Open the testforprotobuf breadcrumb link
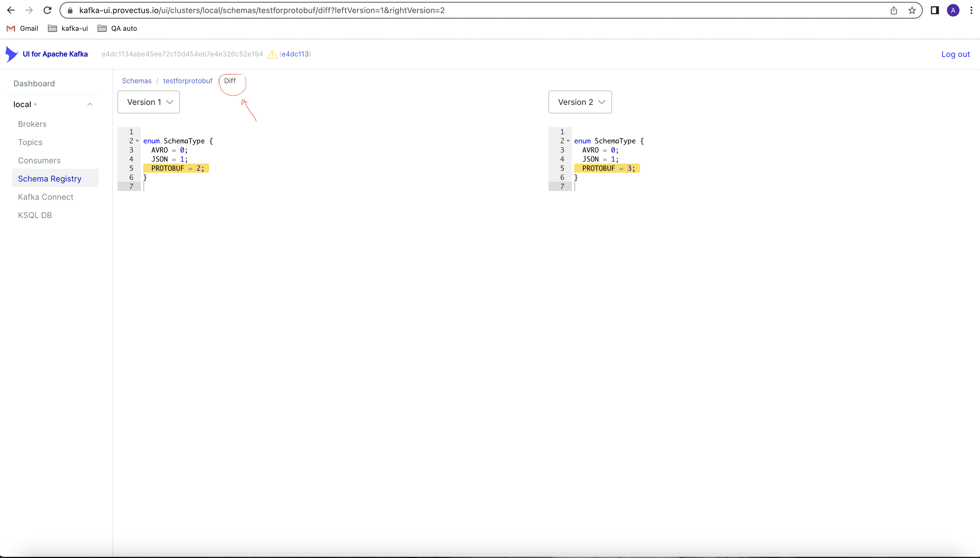 coord(188,80)
